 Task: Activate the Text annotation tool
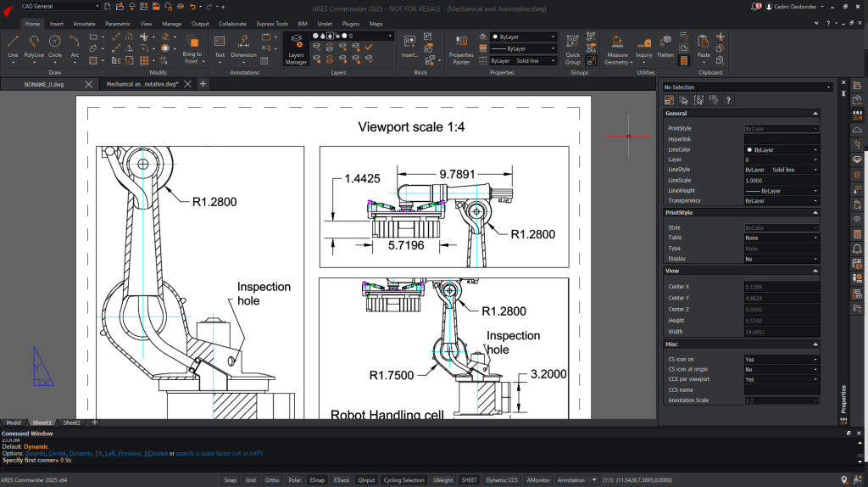coord(220,46)
